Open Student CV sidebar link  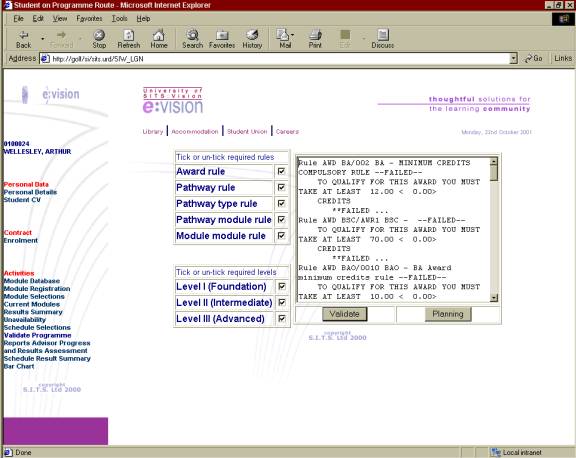point(22,200)
